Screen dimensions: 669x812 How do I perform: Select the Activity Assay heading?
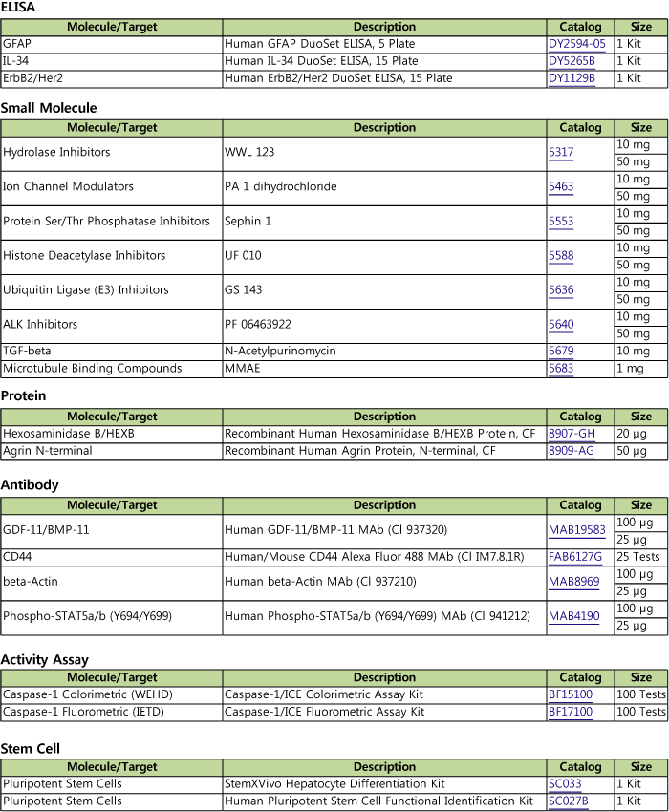click(x=45, y=659)
